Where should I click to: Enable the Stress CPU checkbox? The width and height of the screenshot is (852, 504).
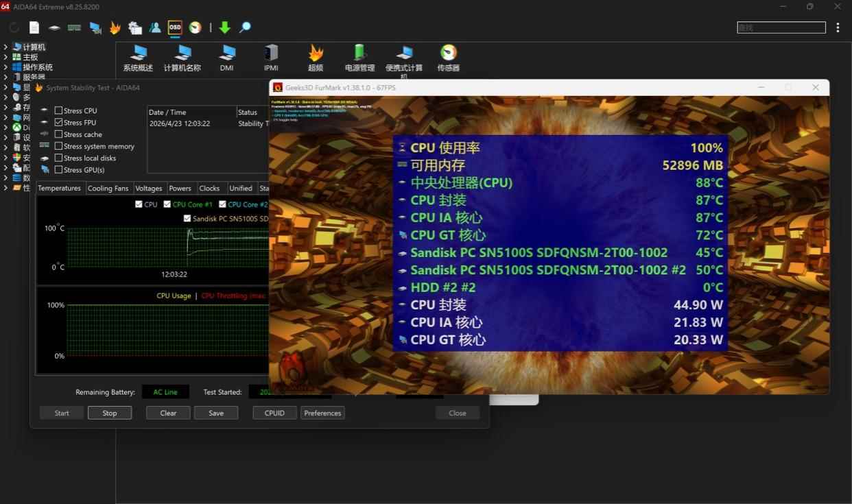point(58,110)
